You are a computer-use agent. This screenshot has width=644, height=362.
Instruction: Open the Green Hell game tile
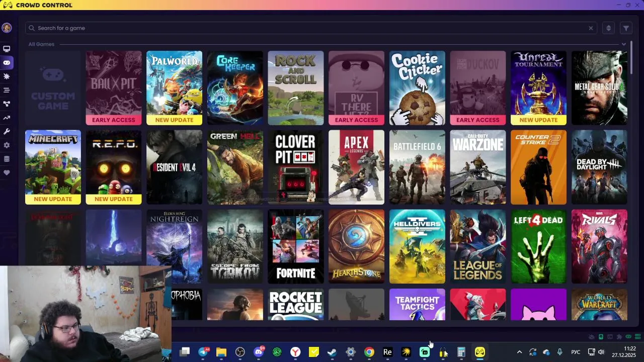pyautogui.click(x=235, y=167)
